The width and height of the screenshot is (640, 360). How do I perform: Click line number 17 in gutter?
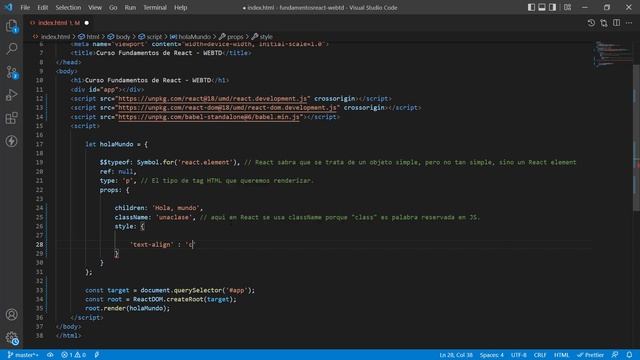point(39,144)
